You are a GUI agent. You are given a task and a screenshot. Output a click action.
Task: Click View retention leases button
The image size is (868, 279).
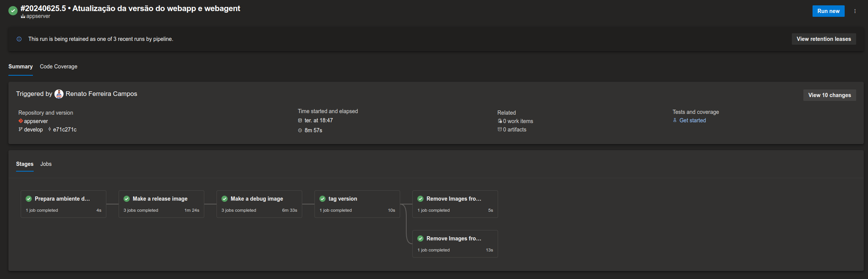coord(824,39)
